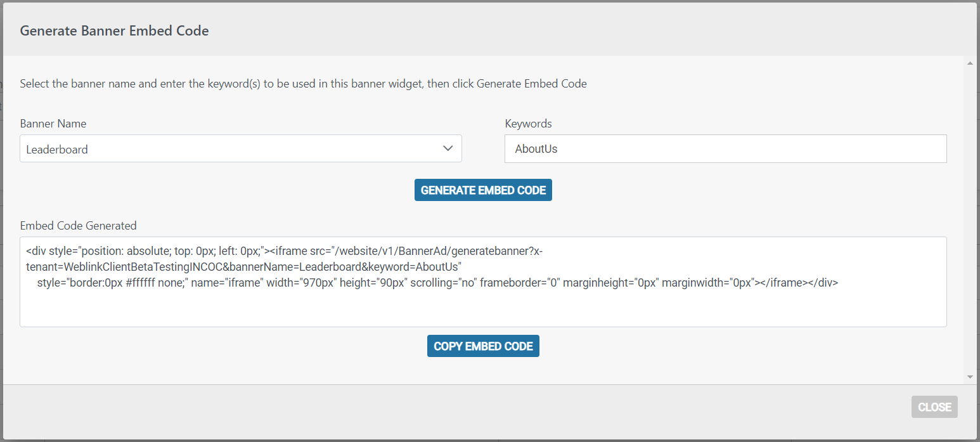Click the Keywords field label
The width and height of the screenshot is (980, 442).
(529, 124)
